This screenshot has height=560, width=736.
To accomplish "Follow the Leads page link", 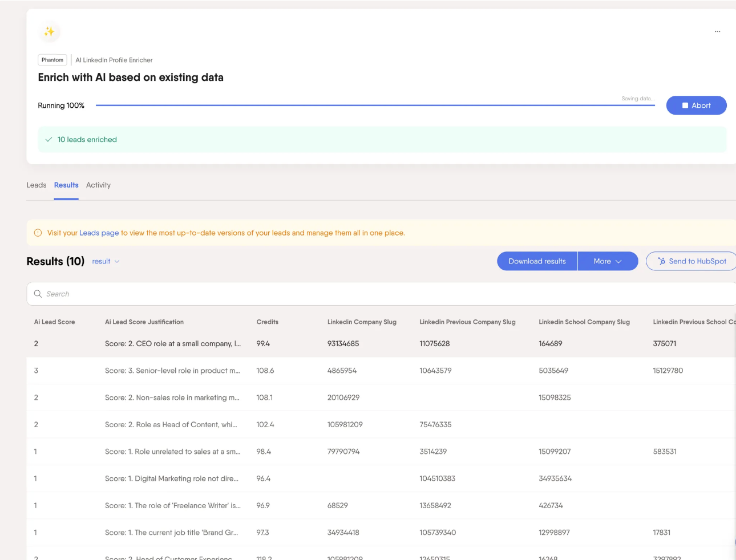I will [99, 233].
